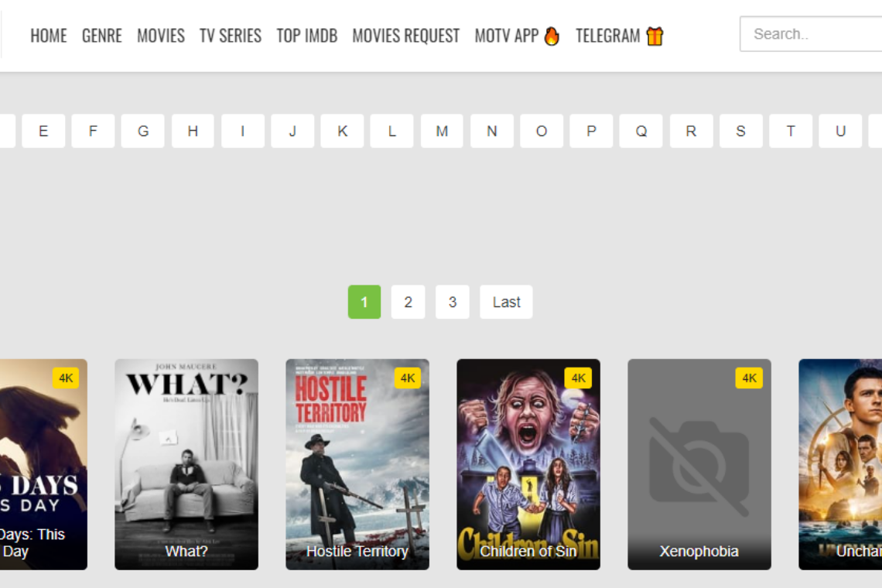Filter titles by letter F

point(94,131)
